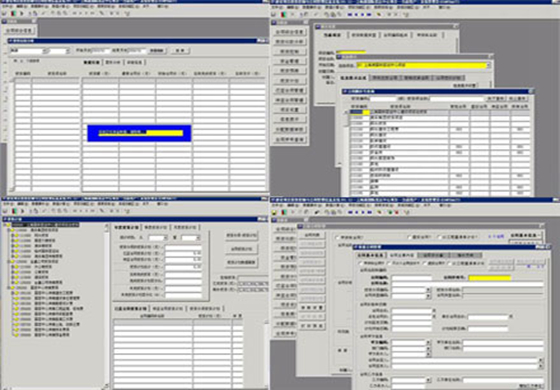
Task: Click the last blue navigation arrow above contract form
Action: click(369, 212)
